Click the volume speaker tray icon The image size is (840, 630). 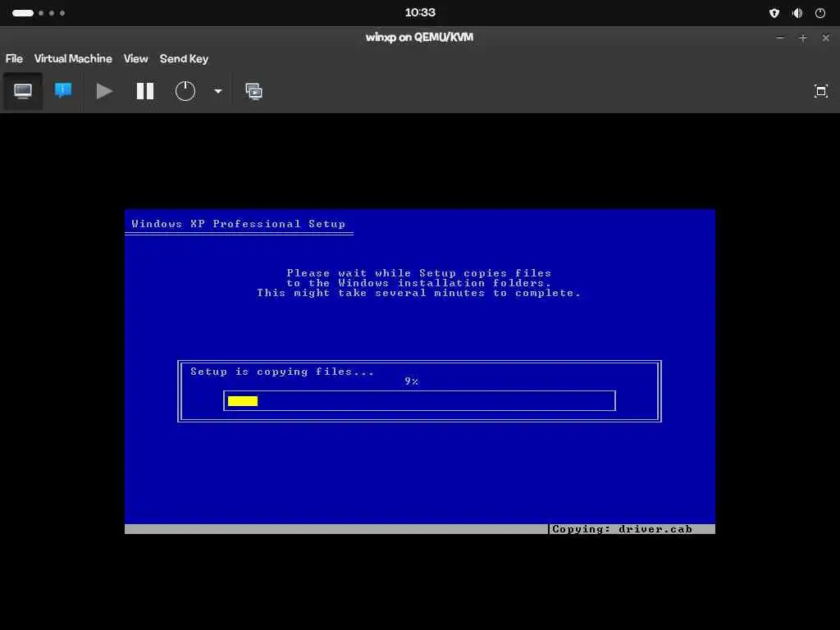tap(797, 13)
